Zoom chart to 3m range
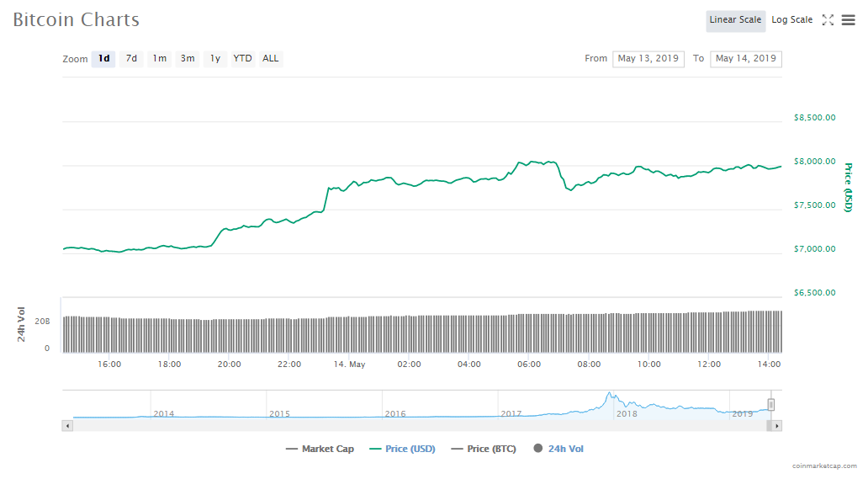The width and height of the screenshot is (868, 479). click(188, 59)
